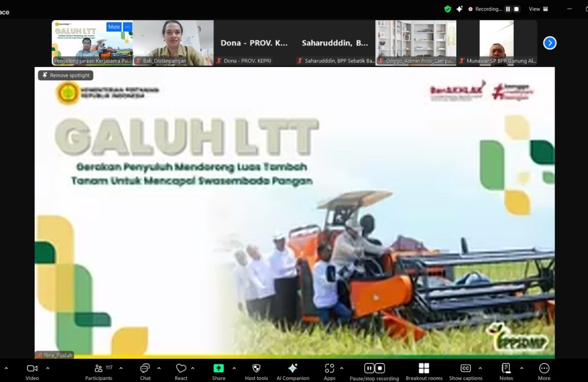The image size is (588, 382).
Task: Click the Remove spotlight button
Action: click(66, 75)
